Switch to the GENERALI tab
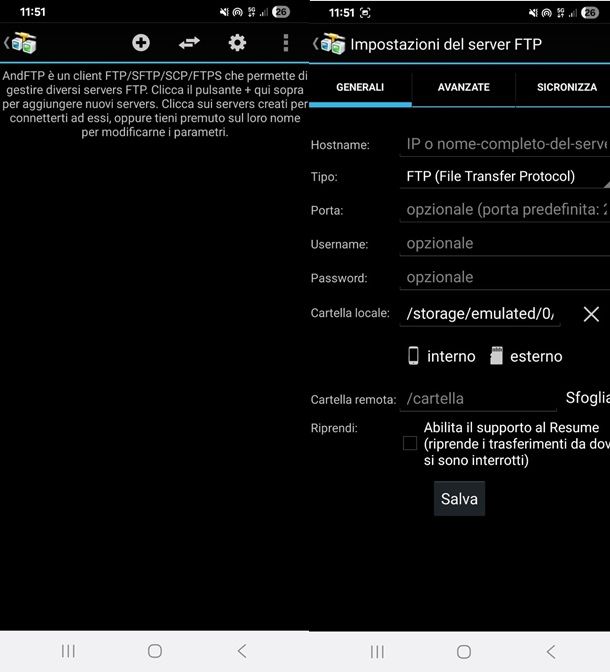 [x=360, y=87]
